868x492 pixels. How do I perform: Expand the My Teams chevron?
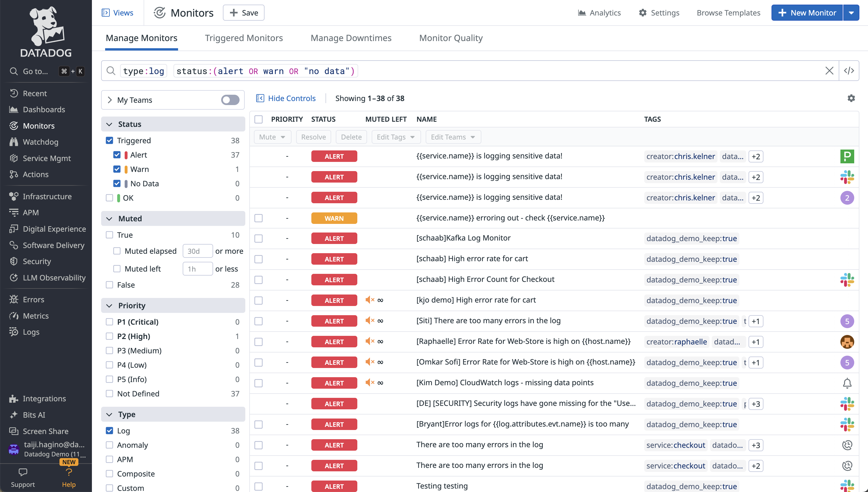(109, 100)
